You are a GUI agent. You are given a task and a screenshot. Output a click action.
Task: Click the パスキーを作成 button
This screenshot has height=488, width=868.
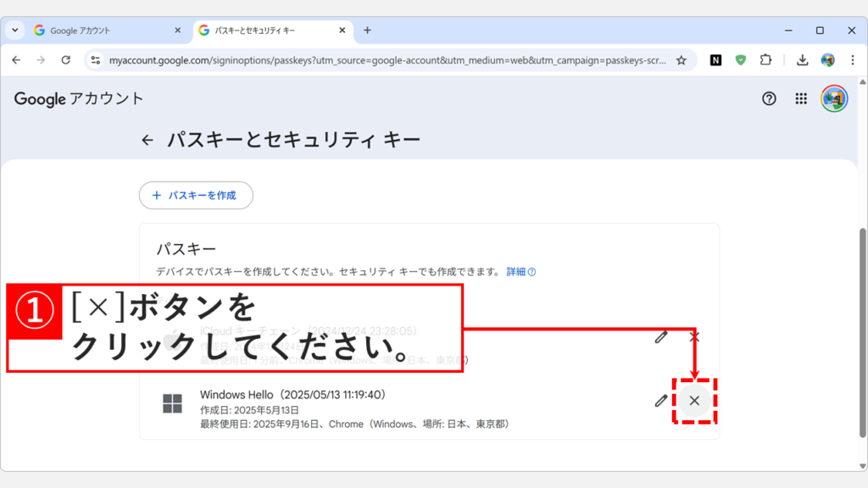(x=196, y=195)
